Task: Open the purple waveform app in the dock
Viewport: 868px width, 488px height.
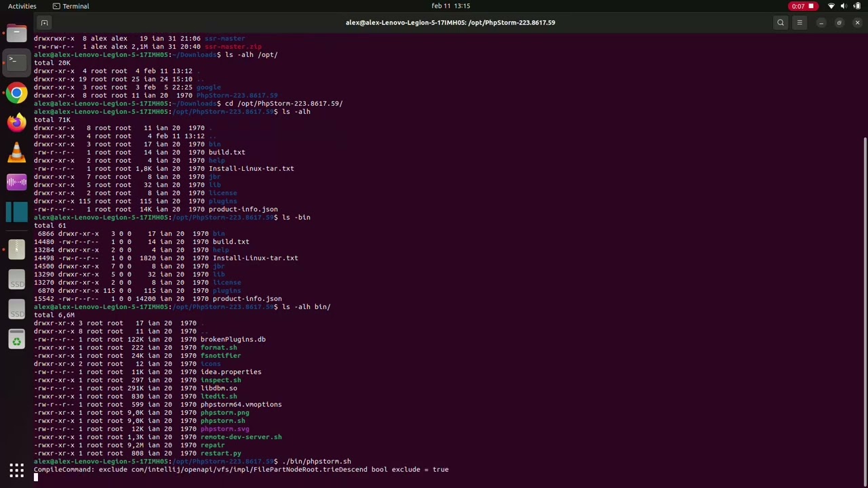Action: coord(16,182)
